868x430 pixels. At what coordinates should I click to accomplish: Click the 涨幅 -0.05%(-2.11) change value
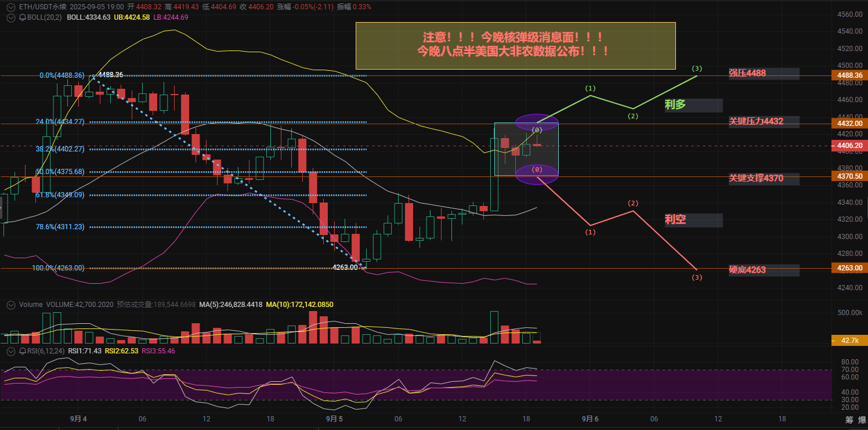click(x=305, y=7)
